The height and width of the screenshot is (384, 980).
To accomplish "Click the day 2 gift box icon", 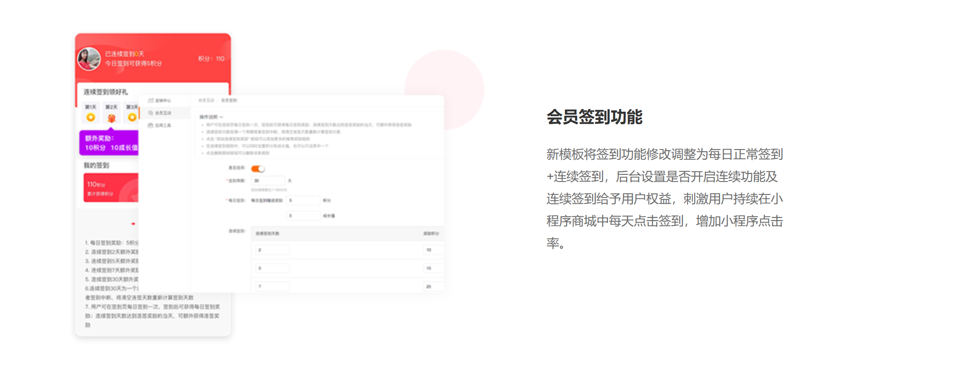I will pos(112,118).
